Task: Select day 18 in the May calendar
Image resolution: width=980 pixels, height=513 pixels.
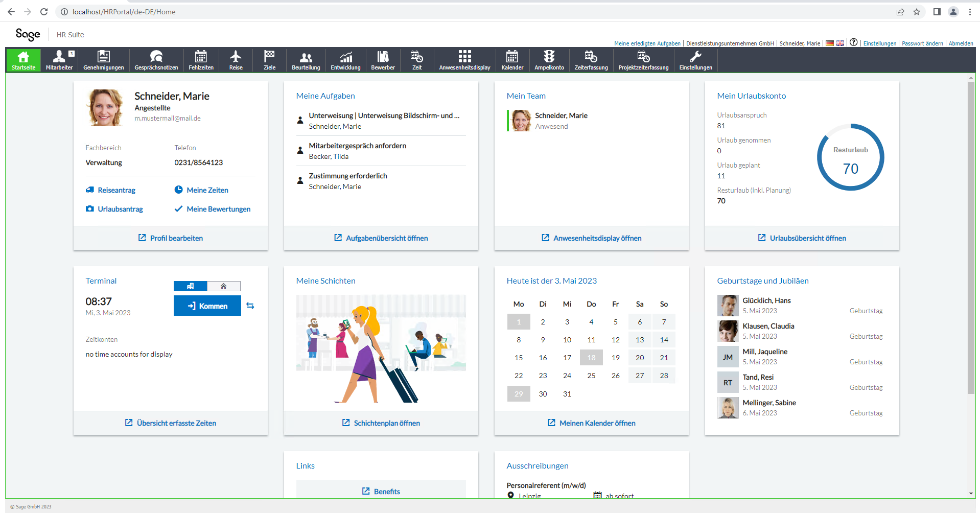Action: pyautogui.click(x=591, y=358)
